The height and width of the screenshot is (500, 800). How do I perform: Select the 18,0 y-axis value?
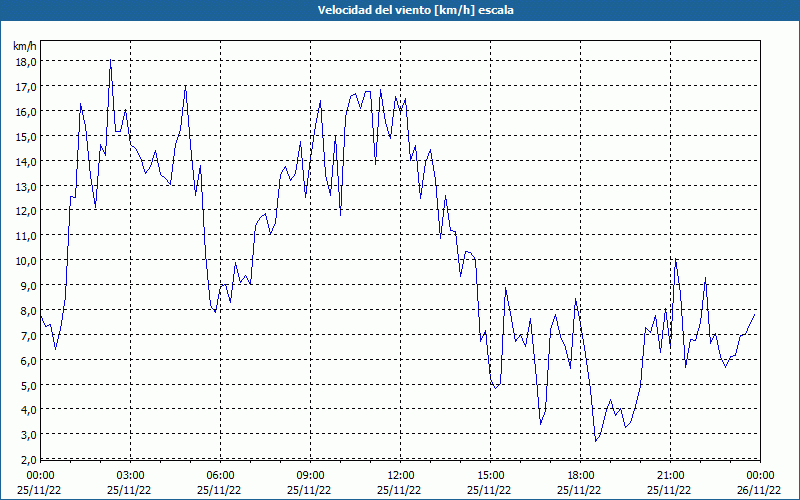[x=26, y=62]
